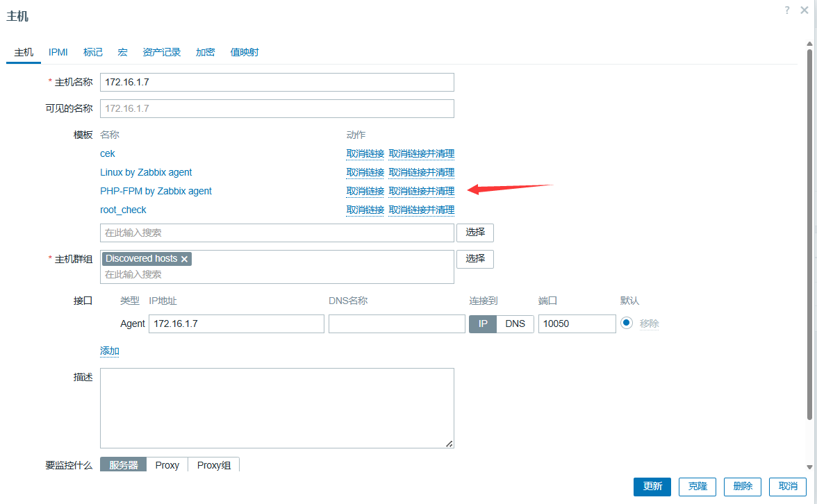The image size is (817, 504).
Task: Focus the Agent IP地址 field
Action: click(236, 324)
